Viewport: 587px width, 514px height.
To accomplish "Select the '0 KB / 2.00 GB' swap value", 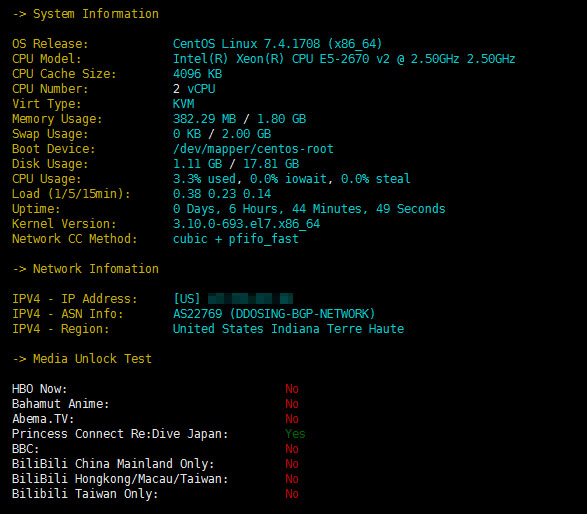I will coord(222,134).
